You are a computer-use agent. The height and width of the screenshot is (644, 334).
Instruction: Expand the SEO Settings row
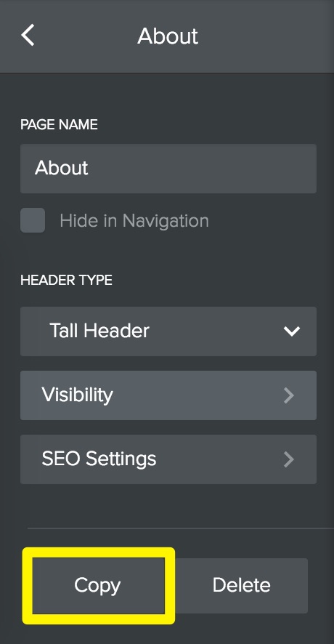[168, 459]
